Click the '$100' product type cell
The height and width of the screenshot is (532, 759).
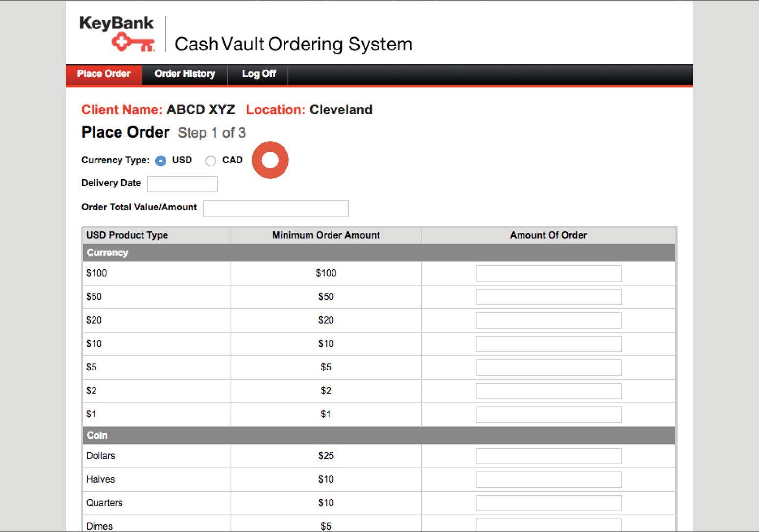(x=157, y=273)
